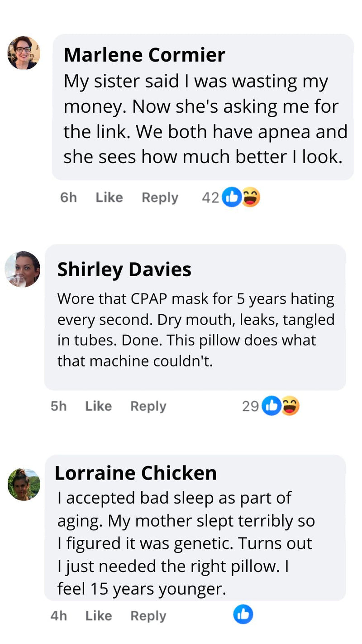Click thumbs-up reaction icon on Lorraine's comment
Screen dimensions: 362x644
pos(243,615)
